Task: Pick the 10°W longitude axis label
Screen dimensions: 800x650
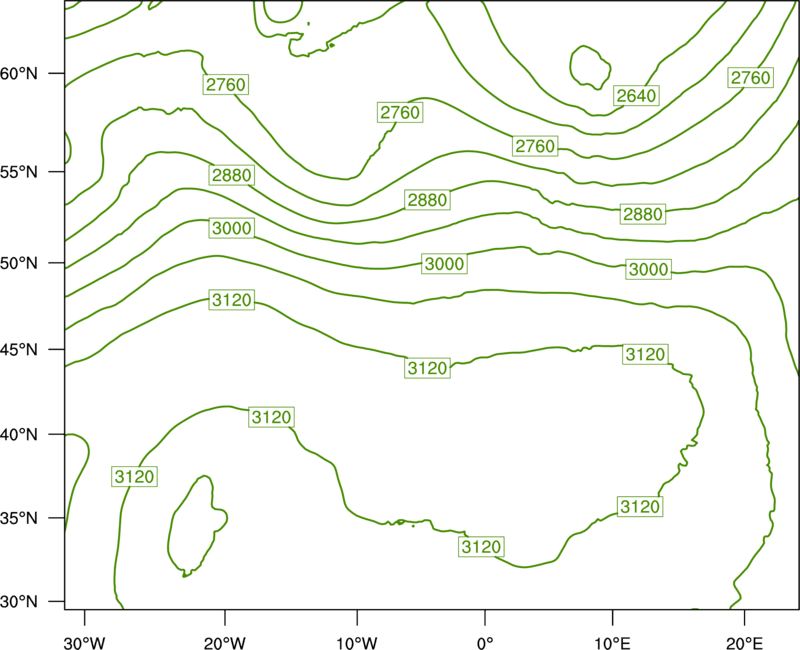Action: coord(357,643)
